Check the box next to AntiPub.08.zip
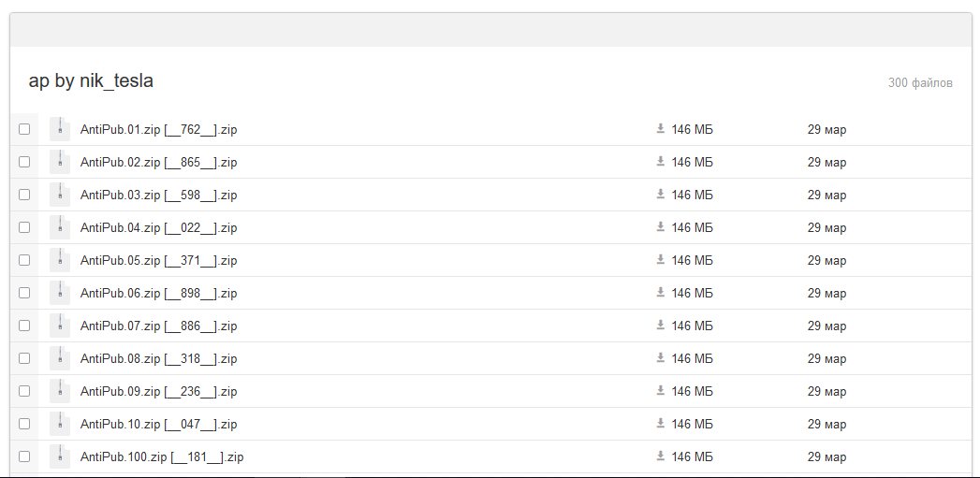Screen dimensions: 980x478 click(23, 358)
